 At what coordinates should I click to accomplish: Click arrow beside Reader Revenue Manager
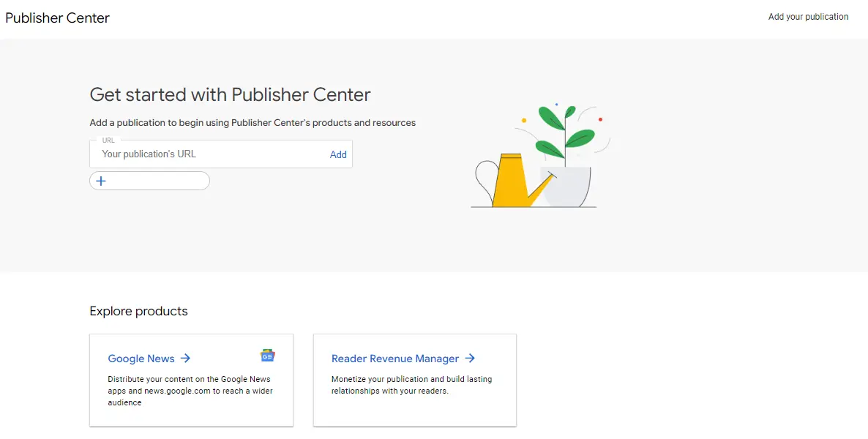pos(470,359)
